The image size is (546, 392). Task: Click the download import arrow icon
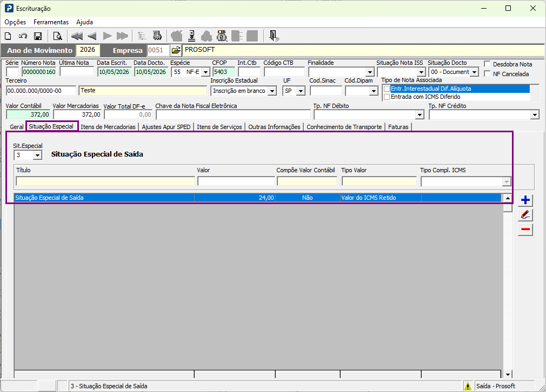(191, 36)
